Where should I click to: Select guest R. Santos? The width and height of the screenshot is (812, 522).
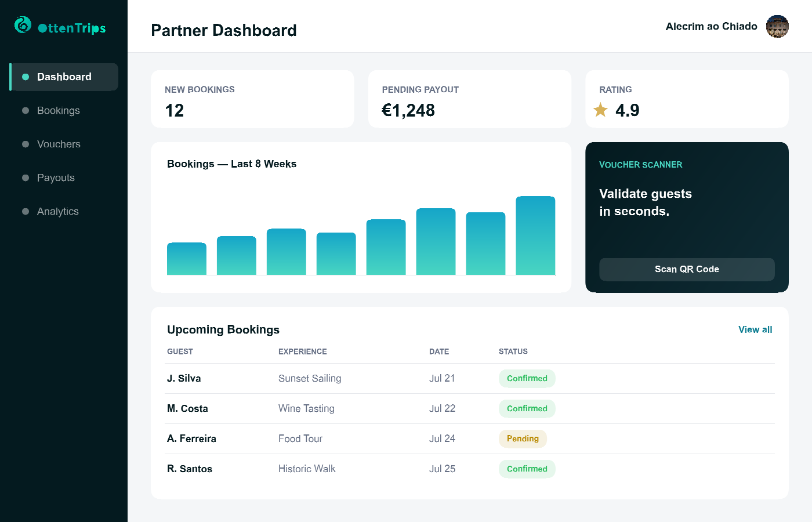[190, 469]
